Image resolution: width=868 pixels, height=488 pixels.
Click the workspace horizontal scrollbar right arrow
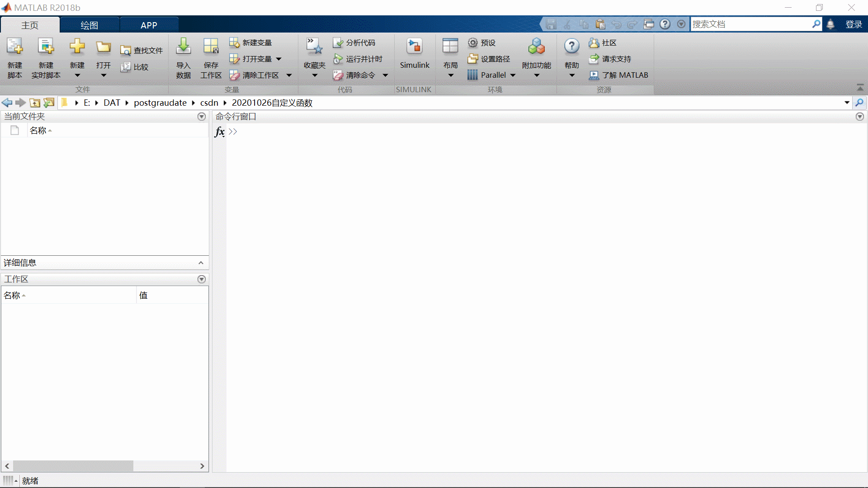(x=202, y=466)
